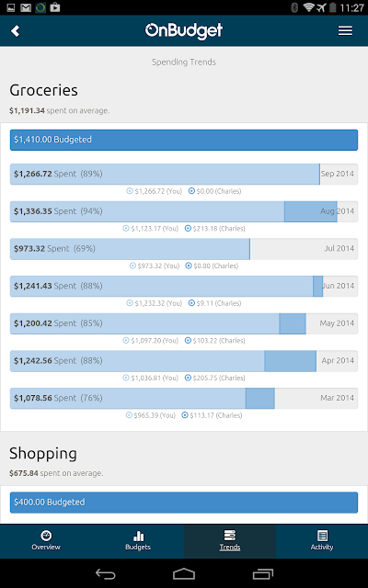The width and height of the screenshot is (368, 588).
Task: Tap Android home button
Action: click(184, 573)
